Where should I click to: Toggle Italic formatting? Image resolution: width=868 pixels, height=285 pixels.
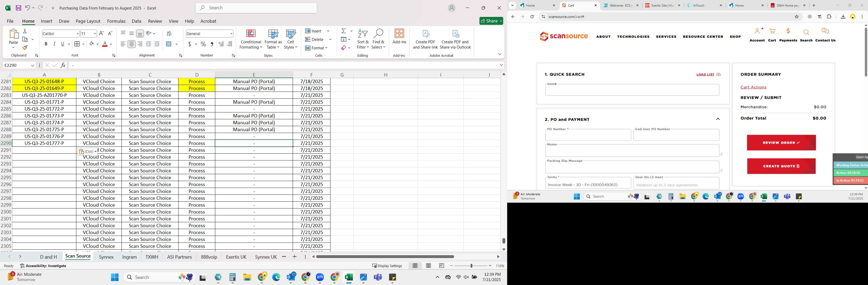54,44
